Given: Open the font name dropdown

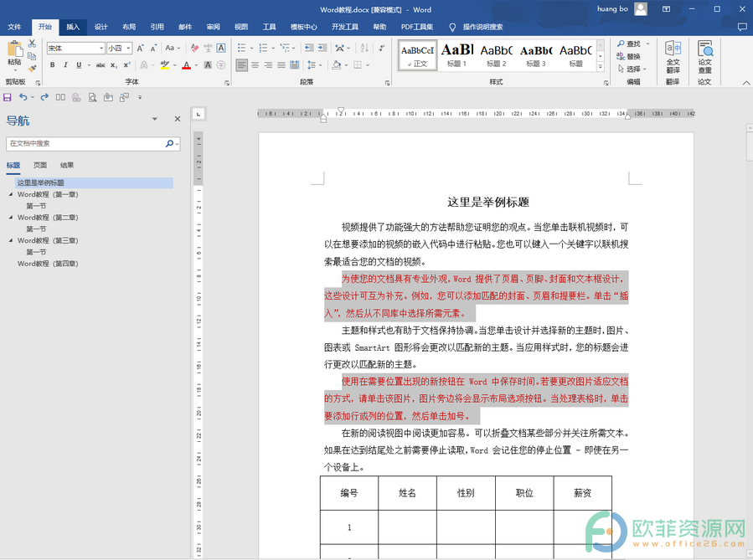Looking at the screenshot, I should point(101,48).
